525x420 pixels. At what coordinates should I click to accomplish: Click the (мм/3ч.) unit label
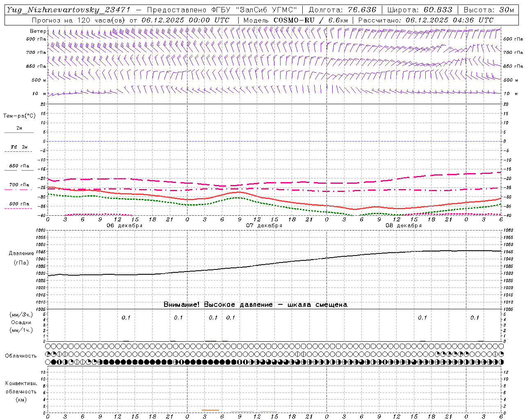[21, 315]
